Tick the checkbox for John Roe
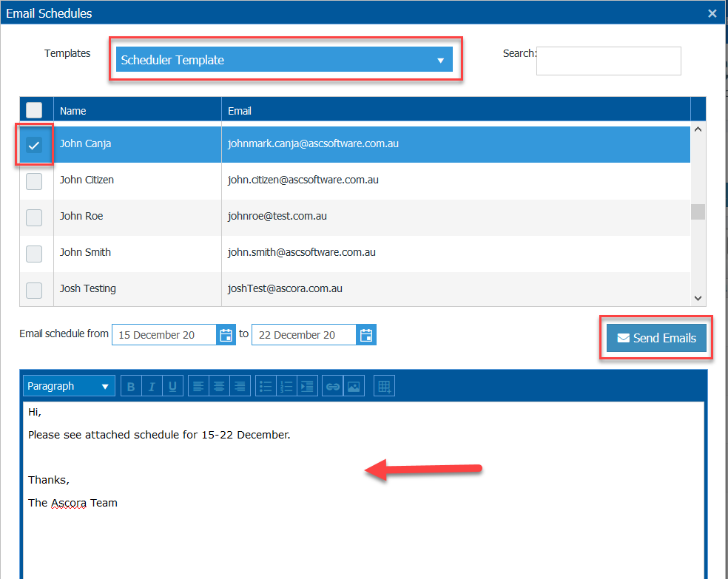 34,217
